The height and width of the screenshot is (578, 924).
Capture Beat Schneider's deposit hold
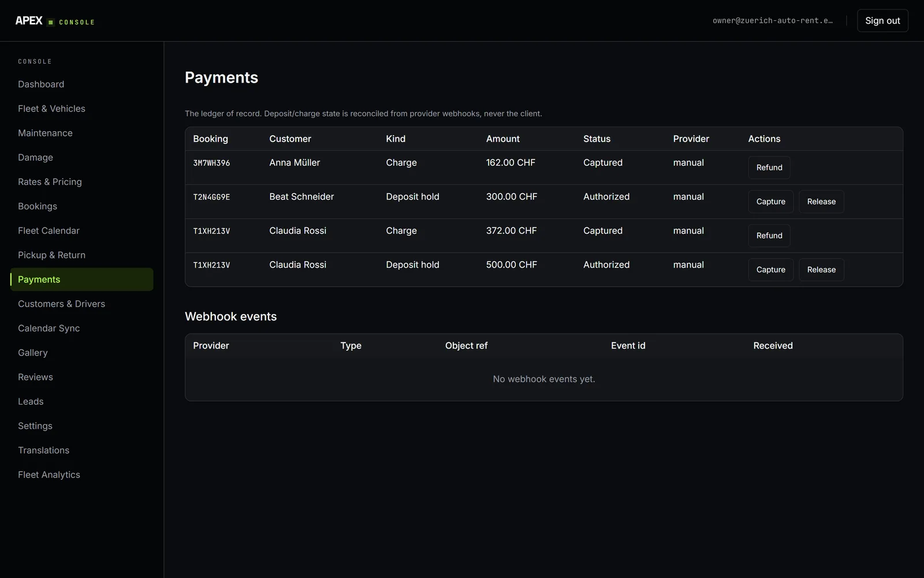(x=770, y=202)
